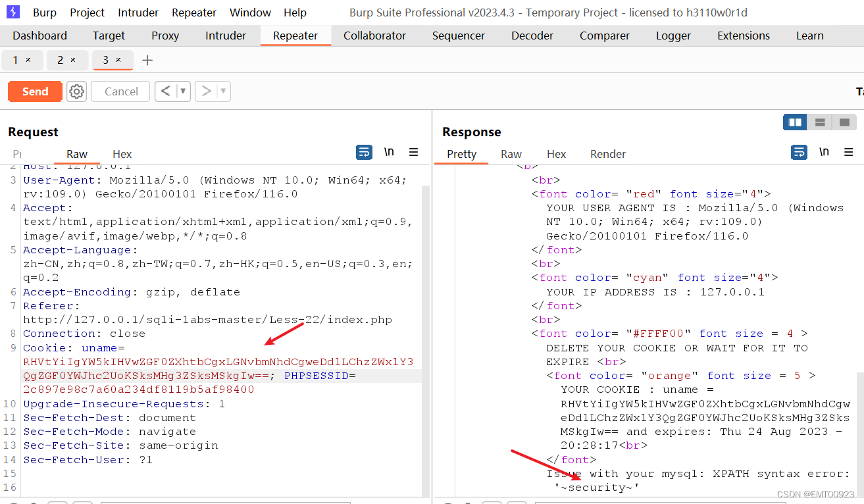Open the Intruder menu

138,13
